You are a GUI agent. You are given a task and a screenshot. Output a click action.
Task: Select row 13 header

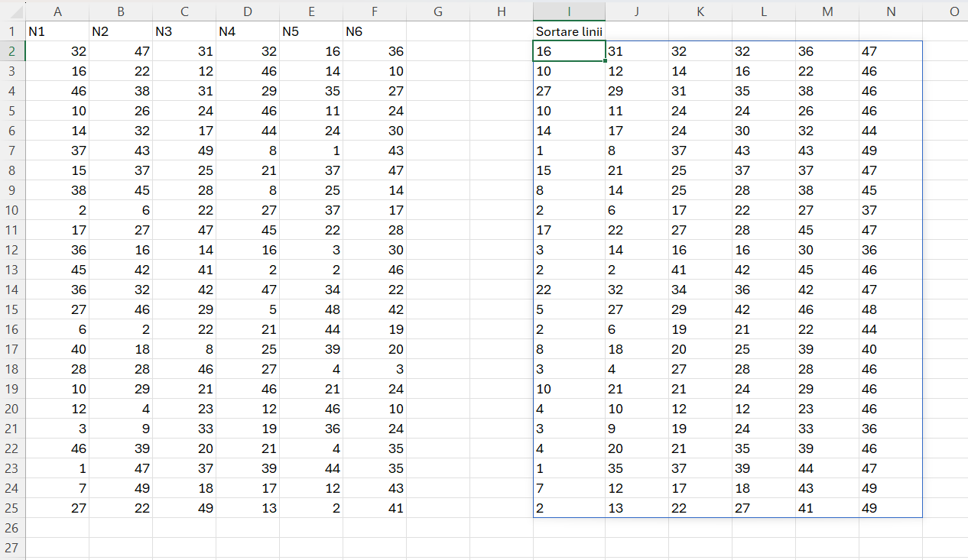tap(12, 270)
